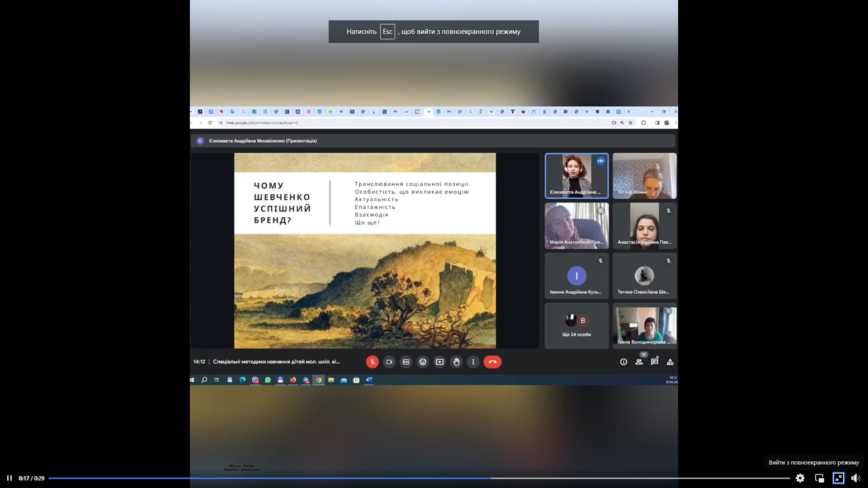Click the present screen icon

(x=439, y=362)
